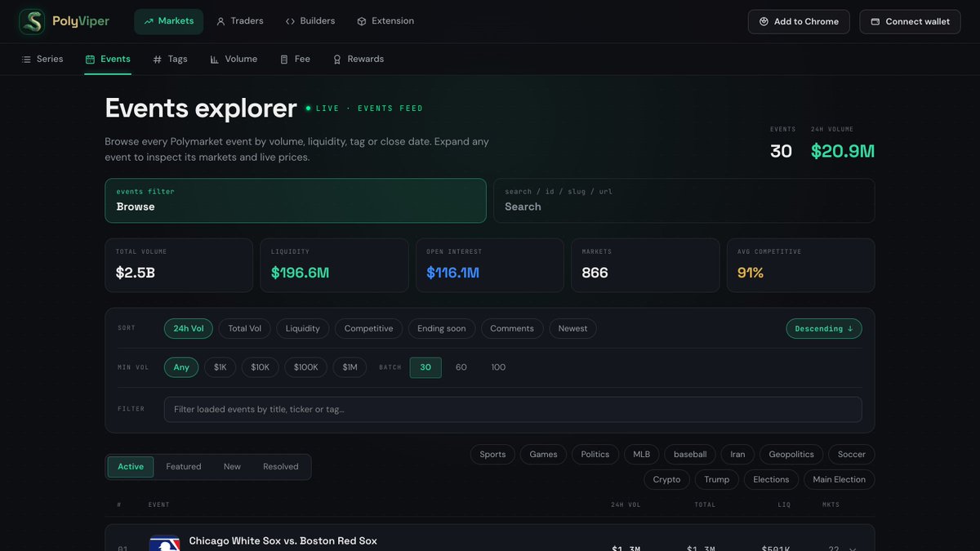Screen dimensions: 980x551
Task: Filter by the Soccer tag
Action: tap(852, 455)
